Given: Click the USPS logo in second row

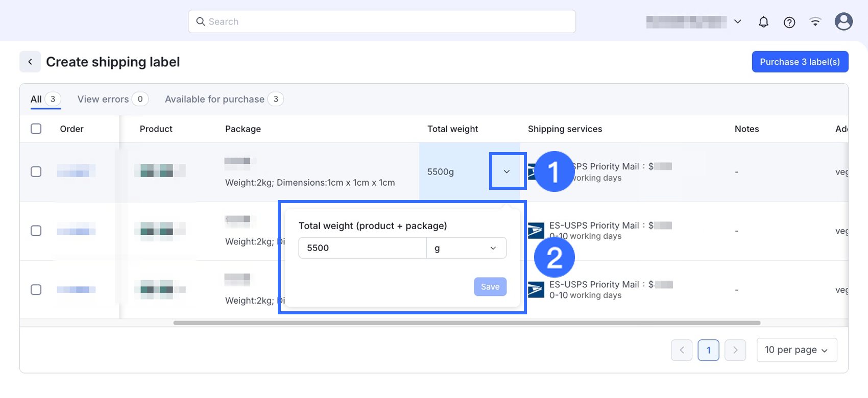Looking at the screenshot, I should [x=536, y=231].
